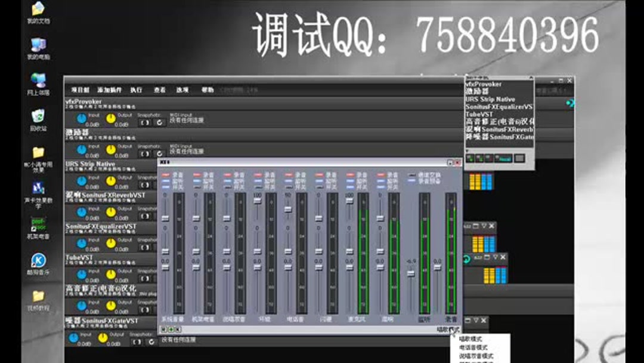Turn the blue Input knob on vfxProvoker module
This screenshot has height=363, width=644.
[81, 118]
